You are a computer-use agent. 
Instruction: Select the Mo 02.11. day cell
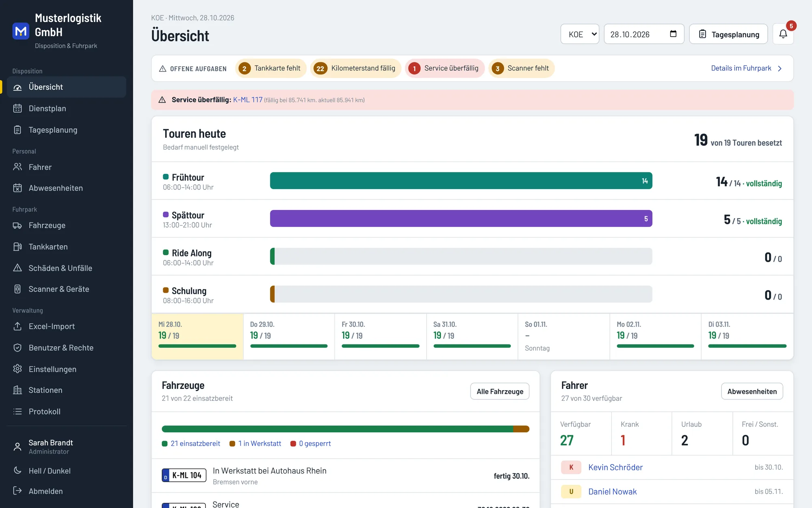[x=655, y=336]
